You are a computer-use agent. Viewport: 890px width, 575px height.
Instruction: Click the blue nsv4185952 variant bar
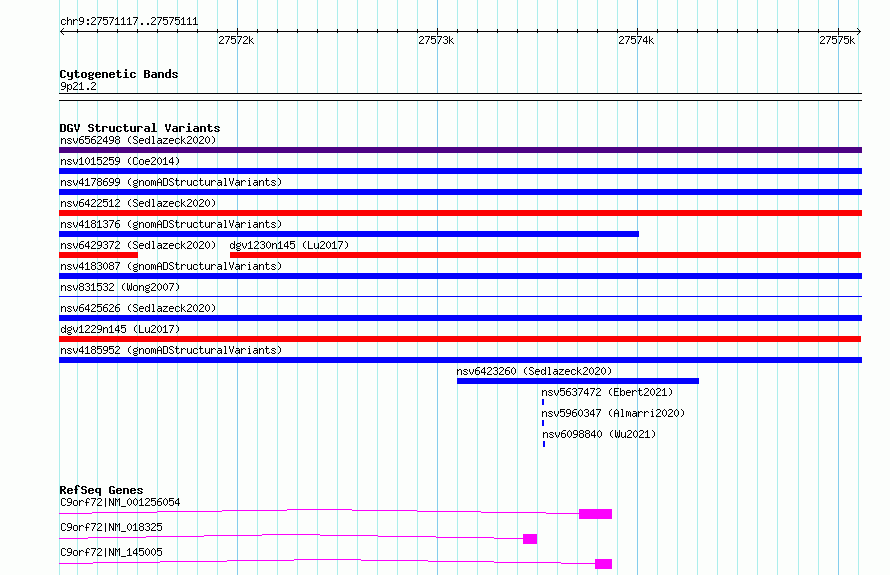pyautogui.click(x=460, y=360)
